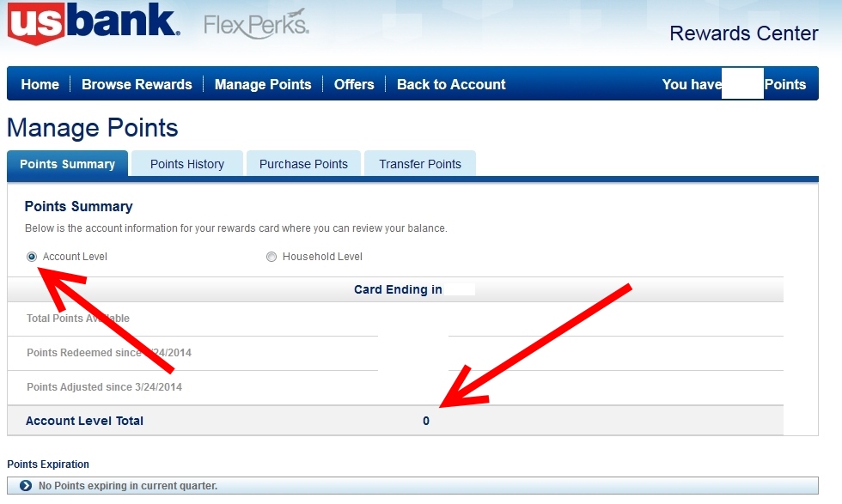
Task: Click the Rewards Center heading
Action: pos(743,33)
